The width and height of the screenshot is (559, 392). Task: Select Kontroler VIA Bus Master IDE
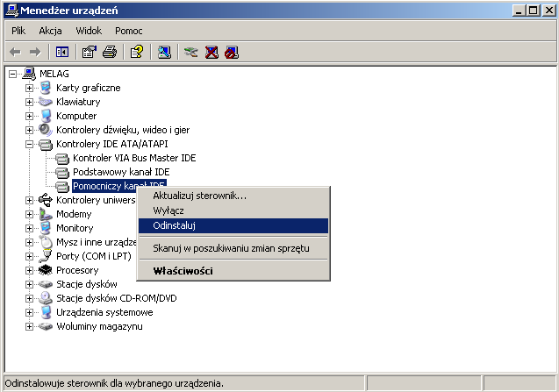click(x=134, y=158)
